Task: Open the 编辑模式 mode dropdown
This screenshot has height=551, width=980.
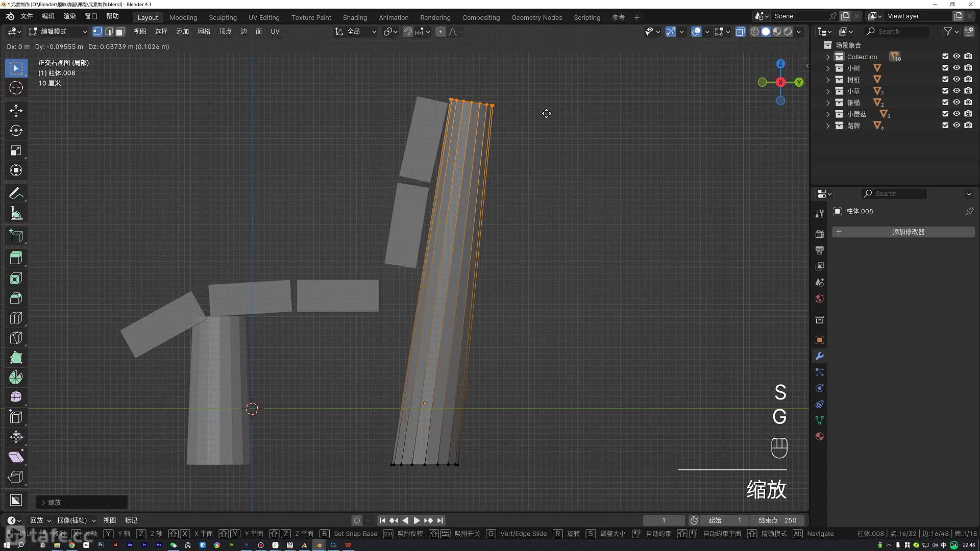Action: [58, 32]
